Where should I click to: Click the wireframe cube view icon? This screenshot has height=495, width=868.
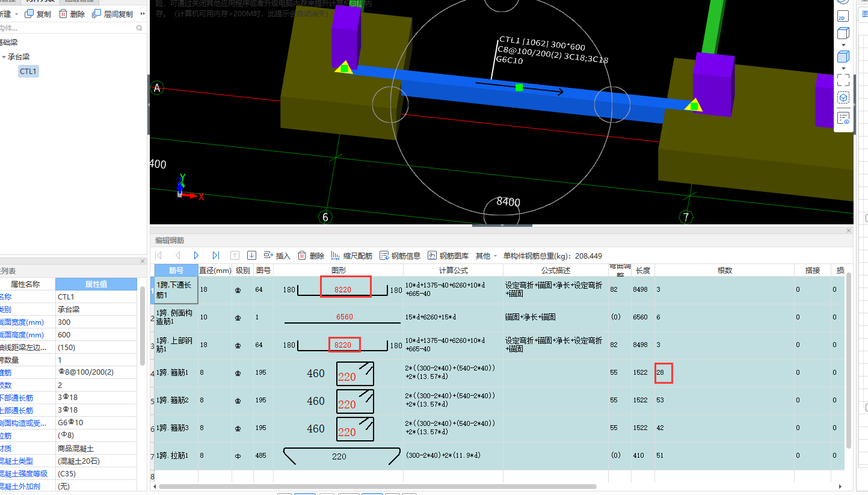(843, 33)
